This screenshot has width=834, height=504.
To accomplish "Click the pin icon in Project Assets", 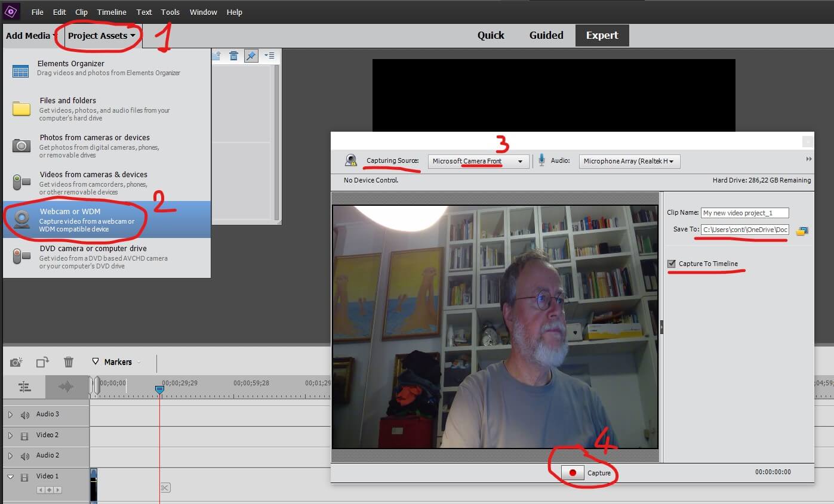I will [x=251, y=55].
